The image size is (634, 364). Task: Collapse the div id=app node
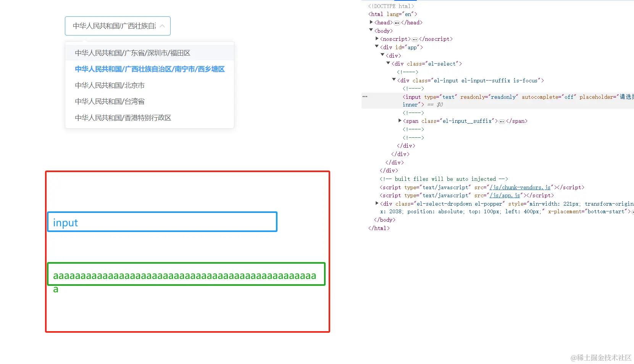(377, 46)
